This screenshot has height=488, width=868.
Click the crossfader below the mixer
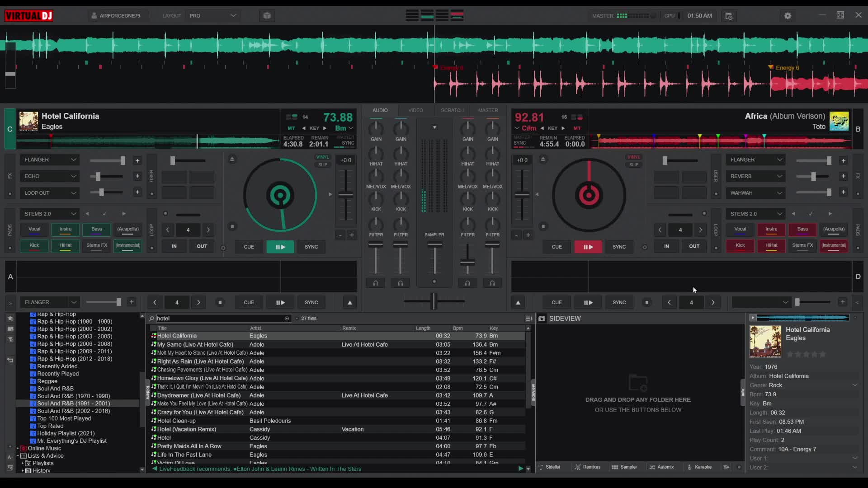tap(434, 301)
